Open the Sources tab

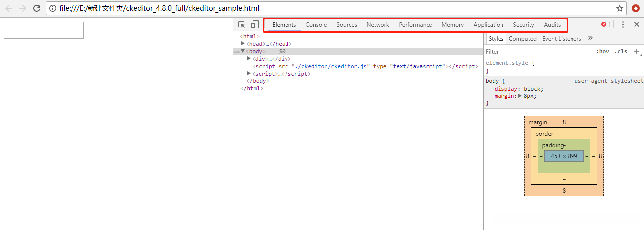tap(347, 25)
